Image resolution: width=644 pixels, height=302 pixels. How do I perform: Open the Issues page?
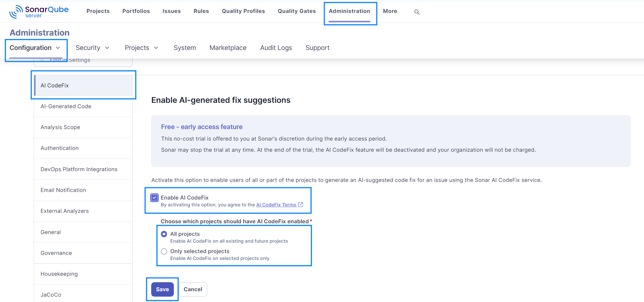pos(172,11)
